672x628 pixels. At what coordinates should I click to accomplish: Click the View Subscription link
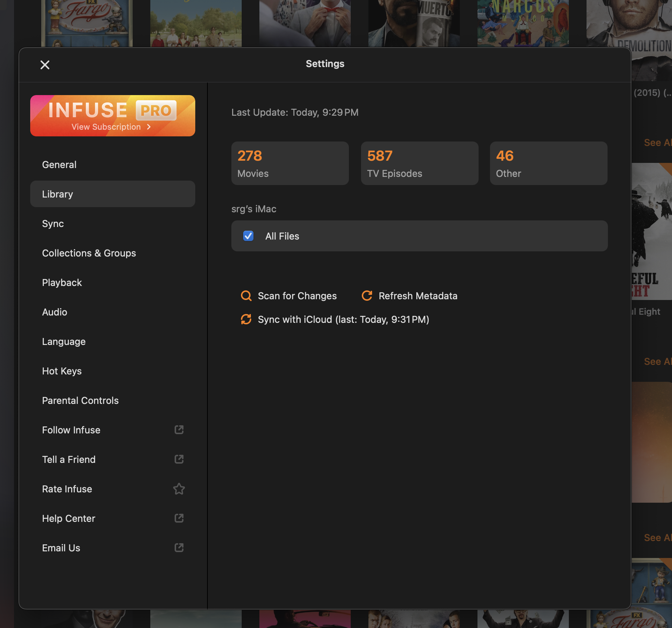tap(111, 127)
